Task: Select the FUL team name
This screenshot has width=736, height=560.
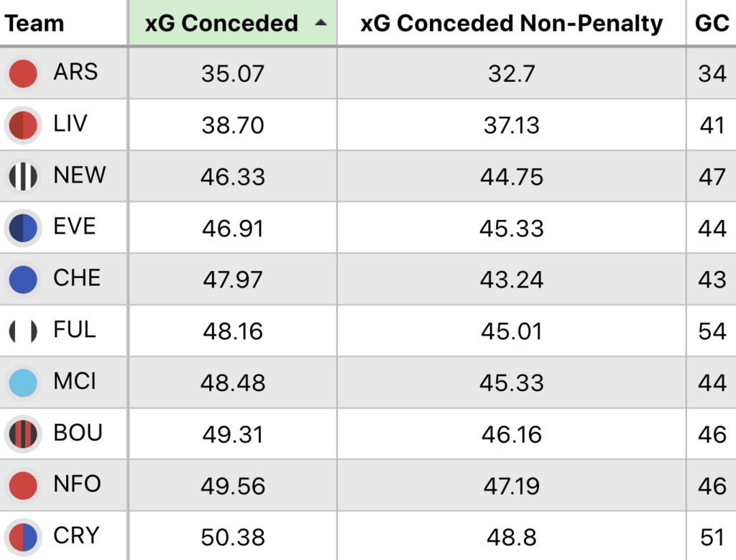Action: point(75,330)
